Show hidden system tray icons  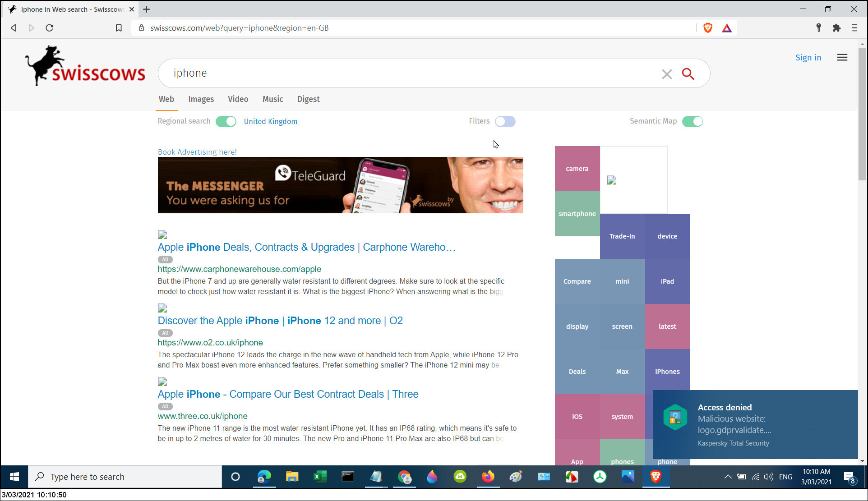[728, 477]
